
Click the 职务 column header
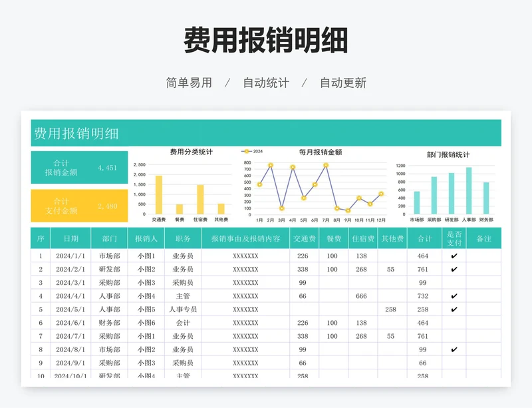click(x=183, y=238)
